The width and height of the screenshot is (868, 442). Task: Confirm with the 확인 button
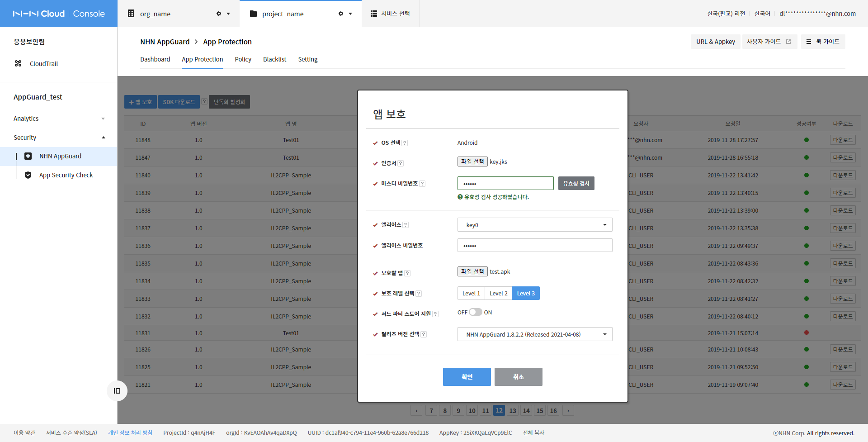(467, 377)
